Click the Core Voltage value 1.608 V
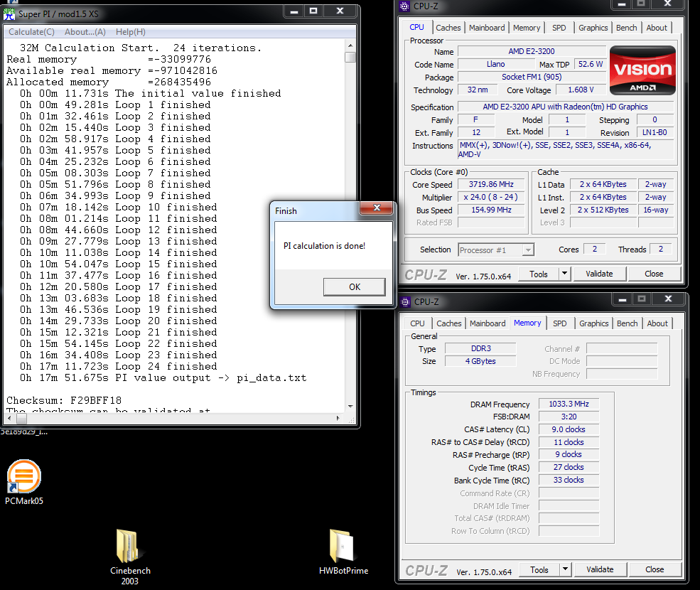The width and height of the screenshot is (700, 590). click(581, 90)
